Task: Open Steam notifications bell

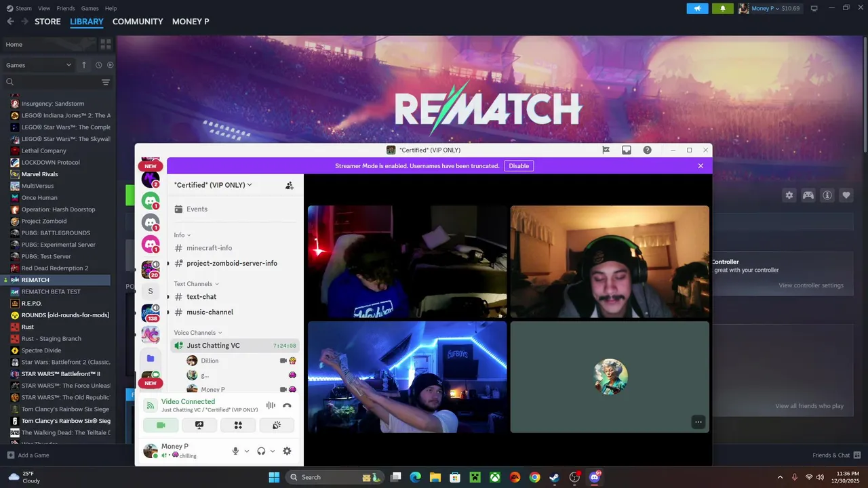Action: click(723, 8)
